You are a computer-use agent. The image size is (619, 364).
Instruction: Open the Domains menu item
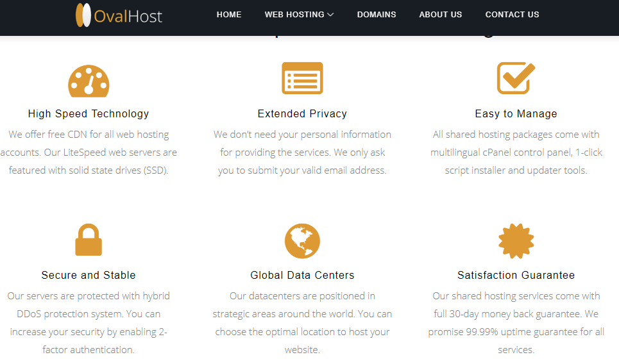[x=377, y=15]
